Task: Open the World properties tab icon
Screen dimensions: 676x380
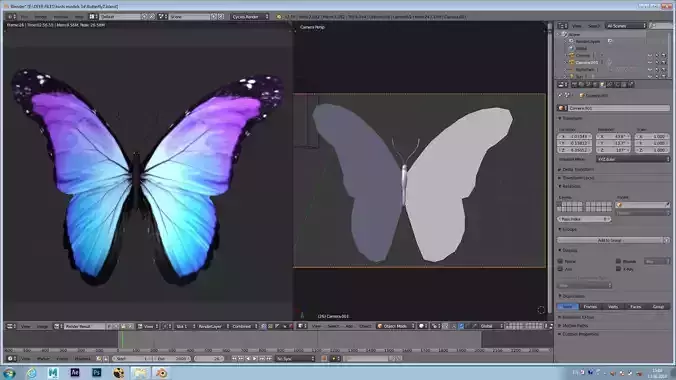Action: point(595,85)
